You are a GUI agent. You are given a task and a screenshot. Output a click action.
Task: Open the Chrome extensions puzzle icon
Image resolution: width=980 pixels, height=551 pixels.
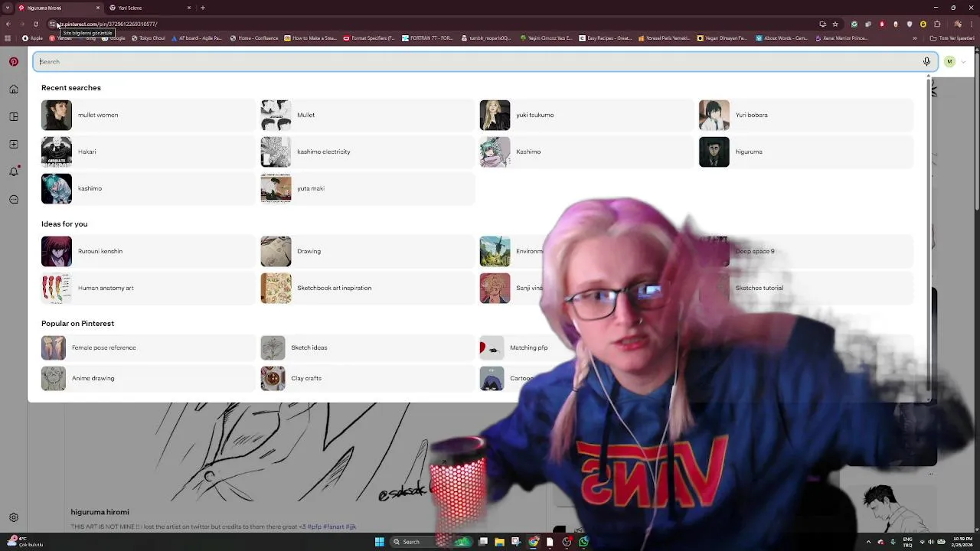[937, 24]
